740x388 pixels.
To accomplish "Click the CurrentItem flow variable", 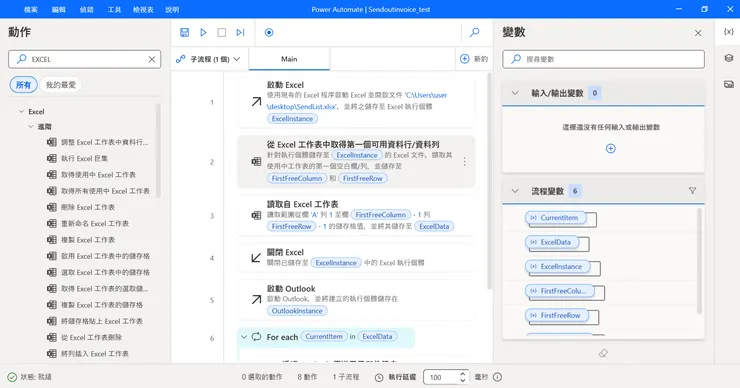I will point(555,218).
